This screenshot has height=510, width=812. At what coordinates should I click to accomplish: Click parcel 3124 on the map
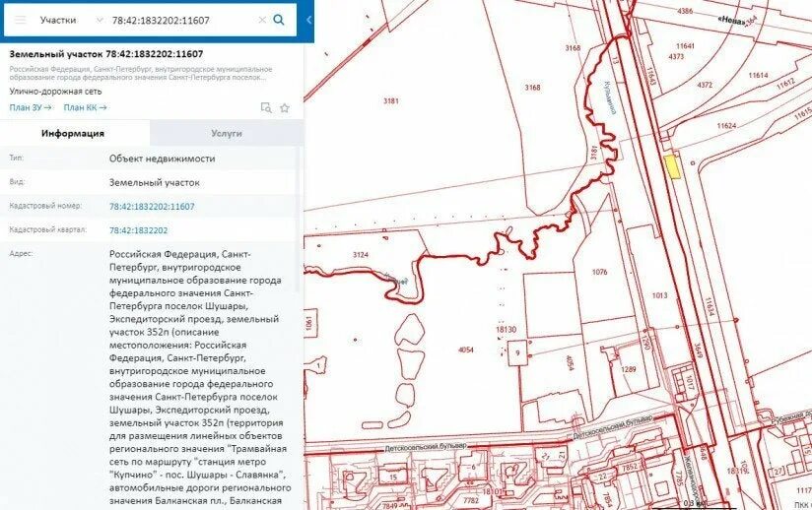pos(361,254)
